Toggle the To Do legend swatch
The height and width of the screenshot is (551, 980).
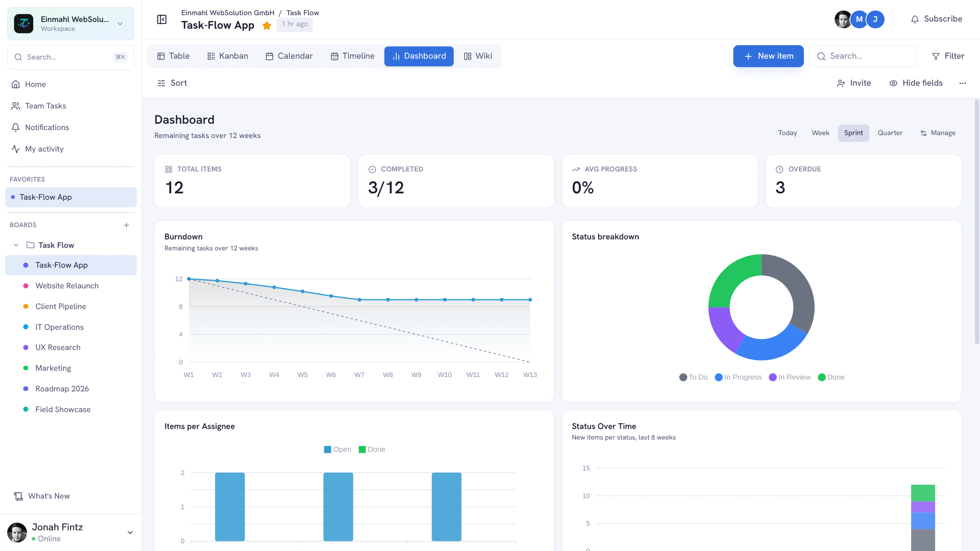coord(683,377)
